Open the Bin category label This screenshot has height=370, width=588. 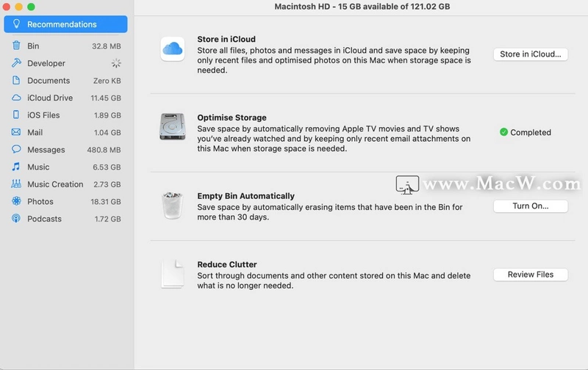pos(33,46)
